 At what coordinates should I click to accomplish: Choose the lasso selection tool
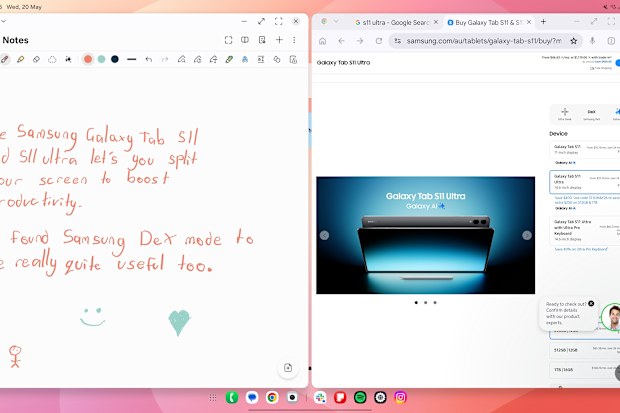(x=52, y=59)
